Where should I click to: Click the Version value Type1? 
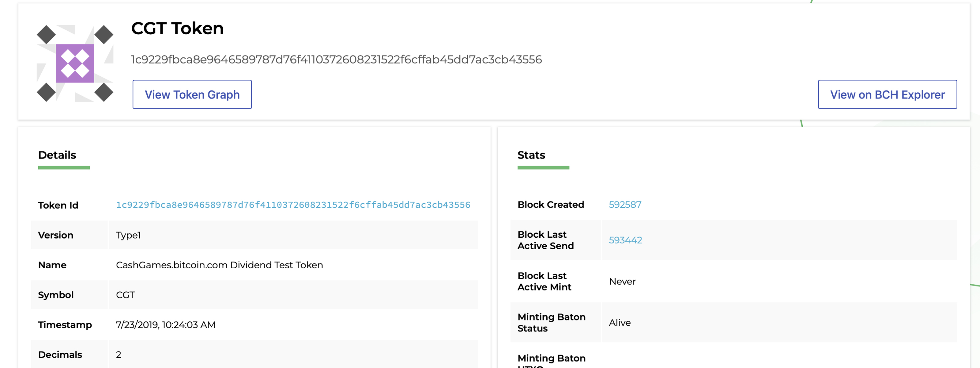[128, 235]
